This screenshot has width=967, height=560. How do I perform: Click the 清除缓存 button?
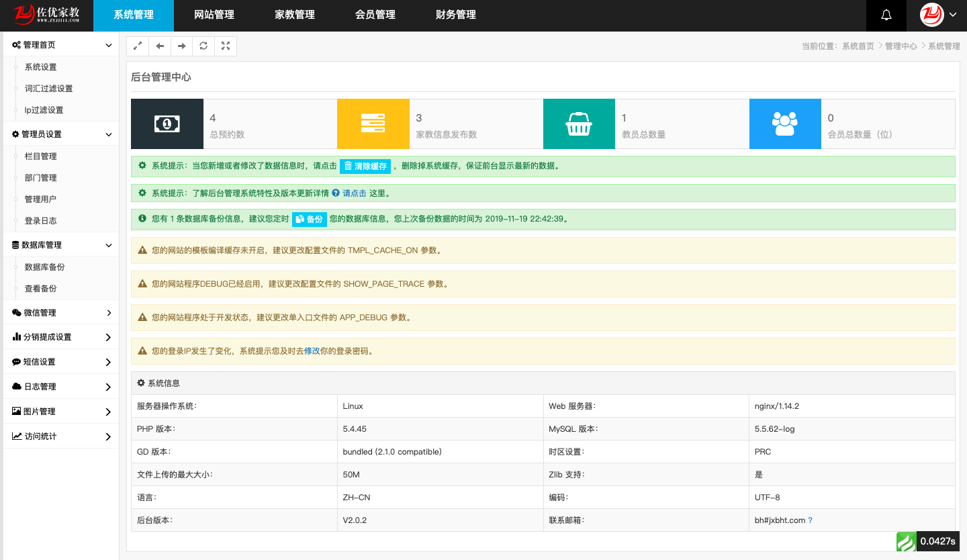365,166
